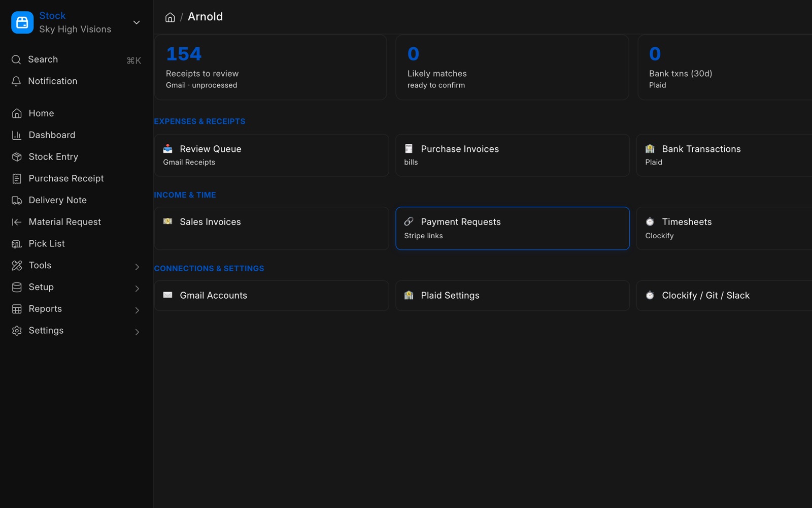Open the 154 Receipts to review card
812x508 pixels.
pos(270,67)
